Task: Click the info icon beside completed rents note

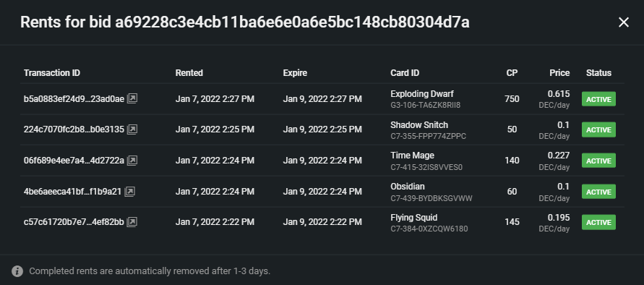Action: [17, 271]
